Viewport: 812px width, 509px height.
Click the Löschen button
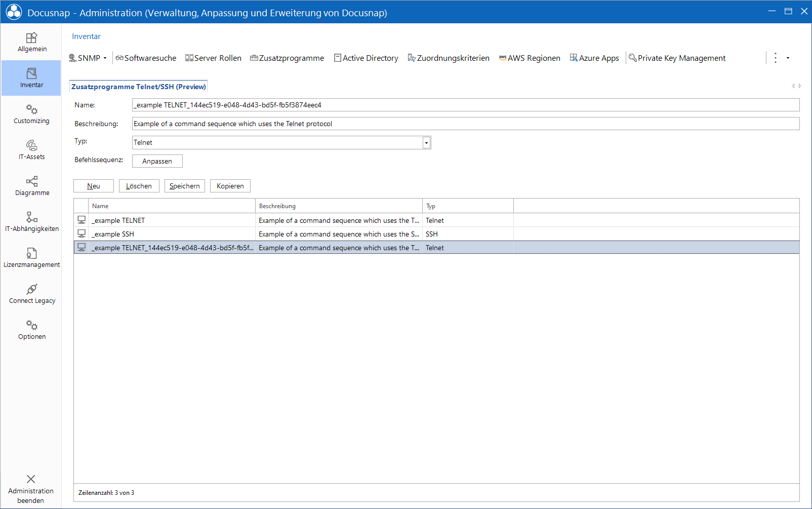point(139,186)
